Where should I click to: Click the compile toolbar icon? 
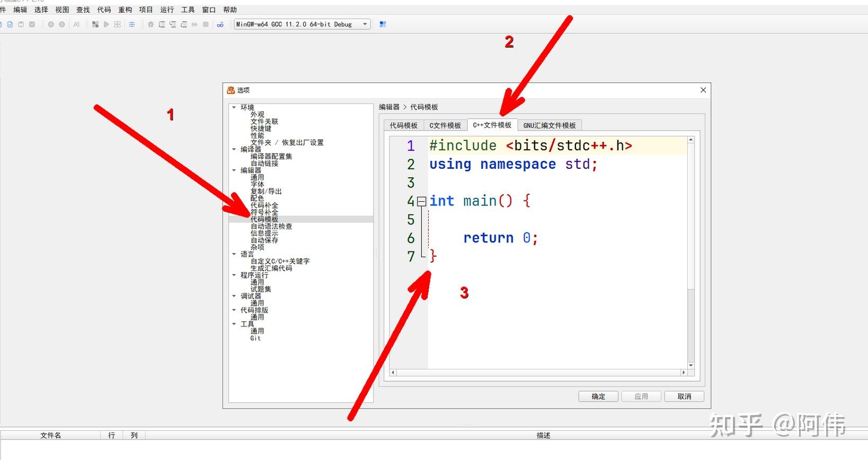click(95, 24)
